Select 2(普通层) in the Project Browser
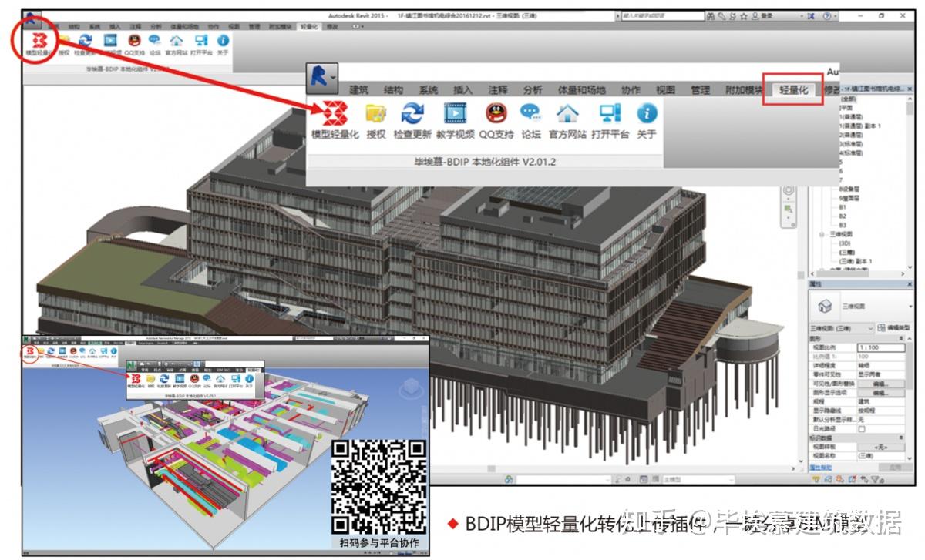 tap(851, 135)
